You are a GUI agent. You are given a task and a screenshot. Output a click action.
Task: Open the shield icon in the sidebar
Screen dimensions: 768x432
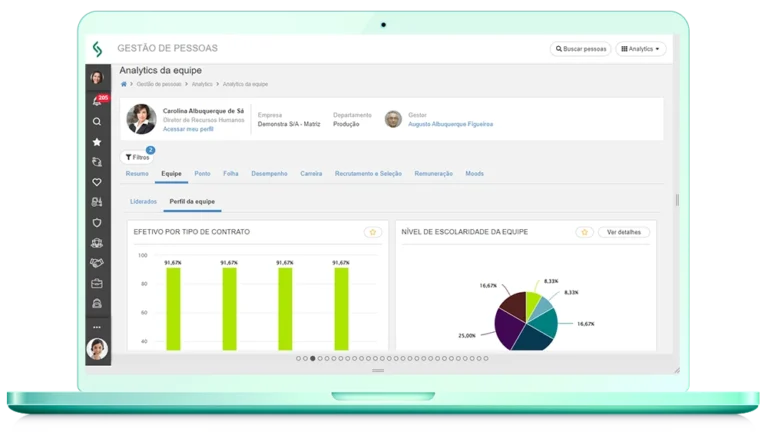pos(97,223)
